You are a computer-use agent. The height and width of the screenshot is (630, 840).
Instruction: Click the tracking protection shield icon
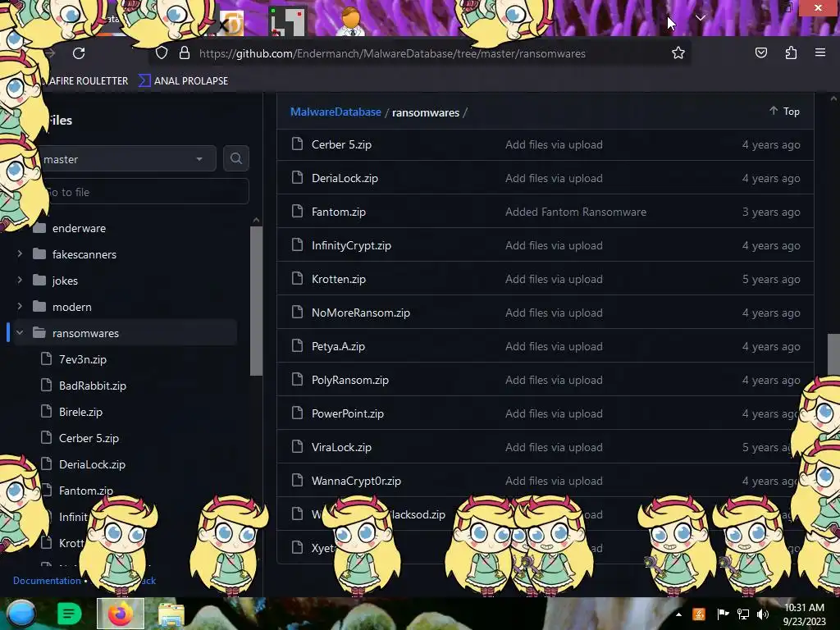click(x=162, y=52)
